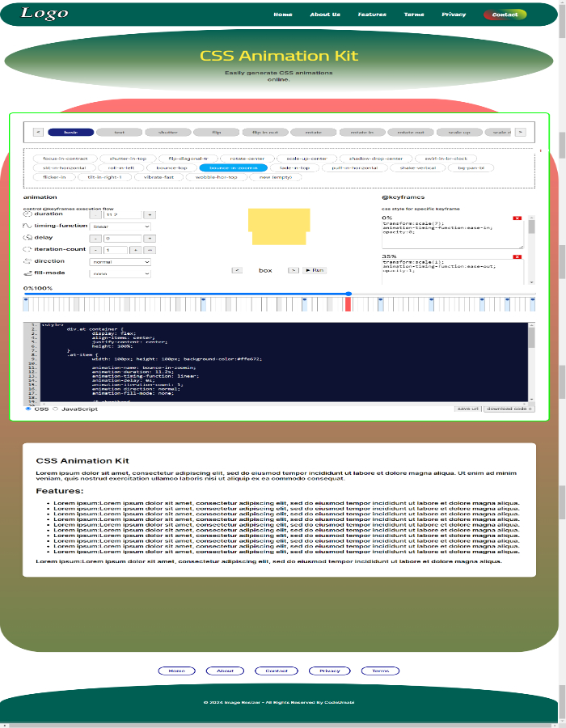Open the timing-function dropdown
This screenshot has width=566, height=728.
[x=120, y=226]
